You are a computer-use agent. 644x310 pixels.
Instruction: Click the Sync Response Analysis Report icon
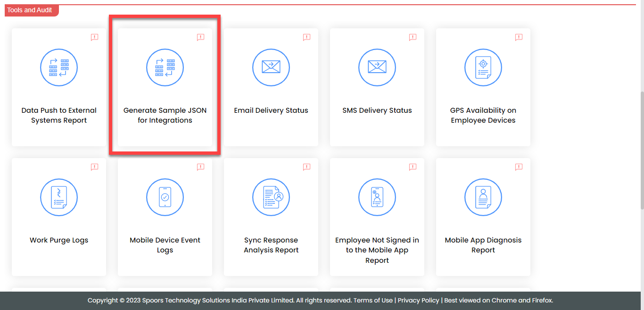coord(271,197)
